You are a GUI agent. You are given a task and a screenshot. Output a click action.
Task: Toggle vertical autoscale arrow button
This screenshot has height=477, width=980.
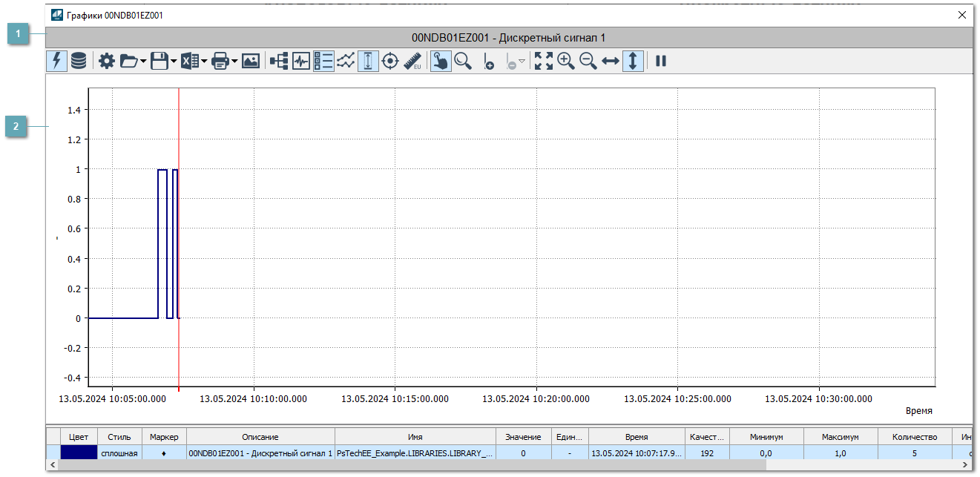(x=632, y=62)
